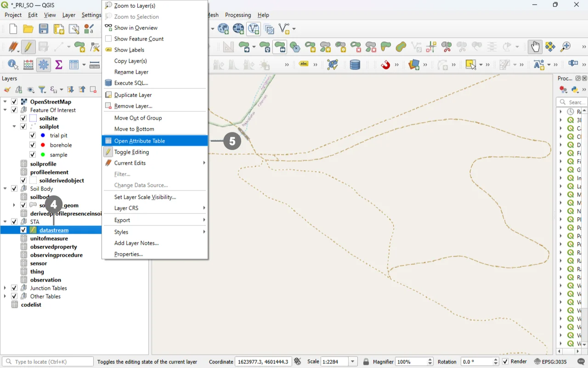The width and height of the screenshot is (588, 368).
Task: Open the Field Calculator abacus icon
Action: (x=28, y=65)
